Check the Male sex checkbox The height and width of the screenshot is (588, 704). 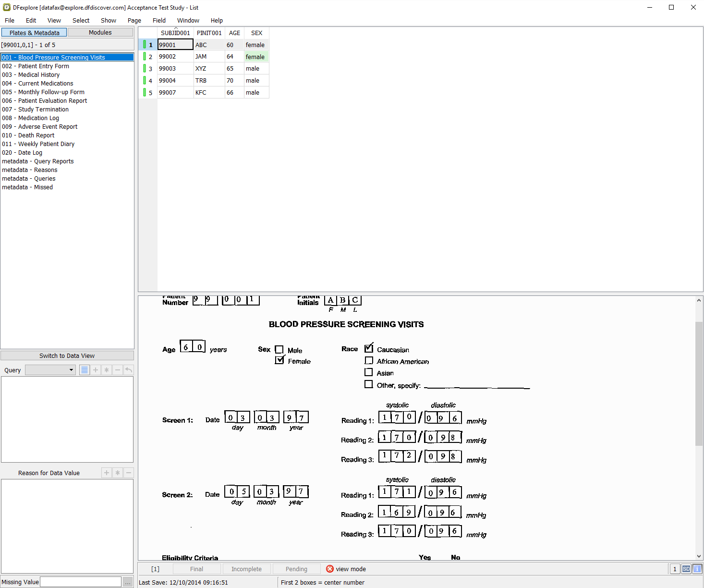[279, 350]
